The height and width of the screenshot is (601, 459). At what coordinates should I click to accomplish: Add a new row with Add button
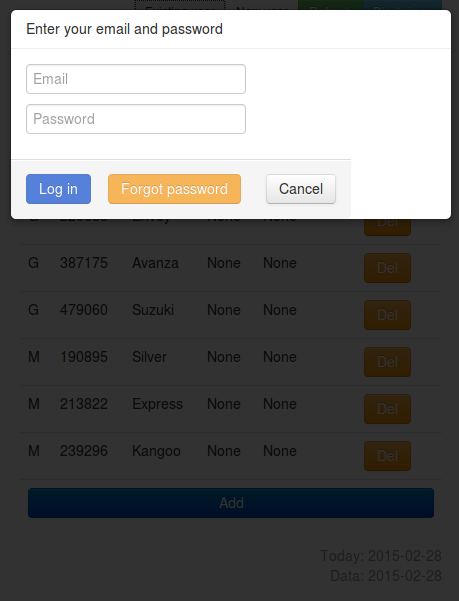pos(231,503)
